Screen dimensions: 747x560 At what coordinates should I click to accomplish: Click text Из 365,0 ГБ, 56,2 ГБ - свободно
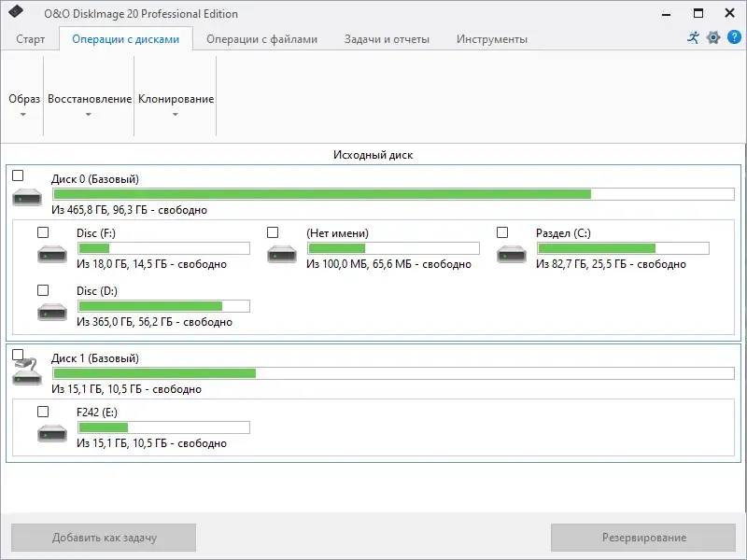(154, 322)
